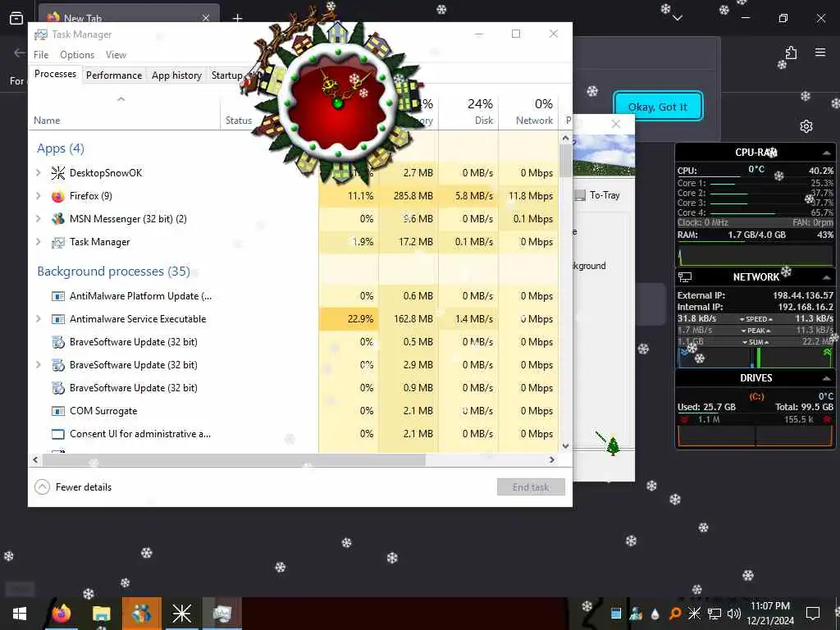Open MSN Messenger taskbar button
The width and height of the screenshot is (840, 630).
(141, 614)
